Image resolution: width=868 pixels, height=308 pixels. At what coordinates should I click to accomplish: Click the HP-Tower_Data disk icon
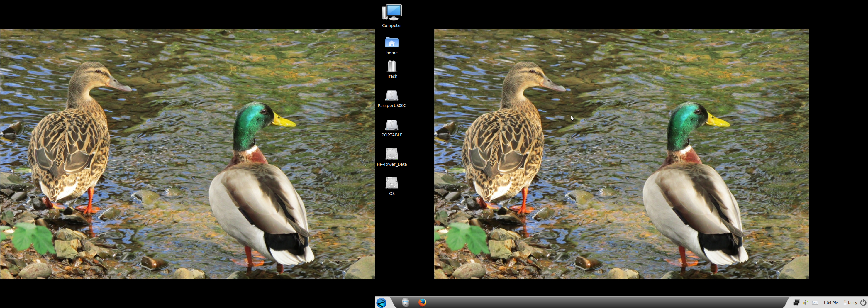click(391, 154)
